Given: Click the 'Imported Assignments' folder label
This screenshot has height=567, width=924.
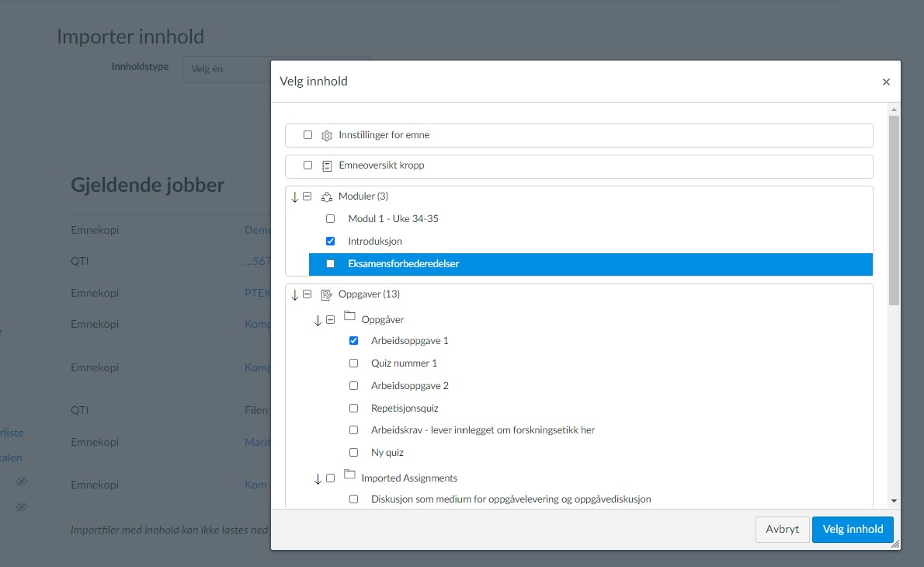Looking at the screenshot, I should pos(409,478).
